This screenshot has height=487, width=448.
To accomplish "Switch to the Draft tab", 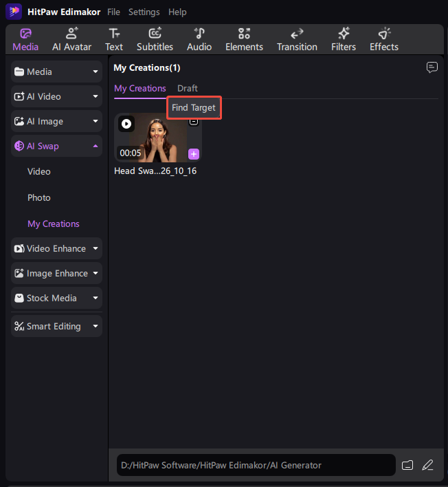I will (188, 89).
